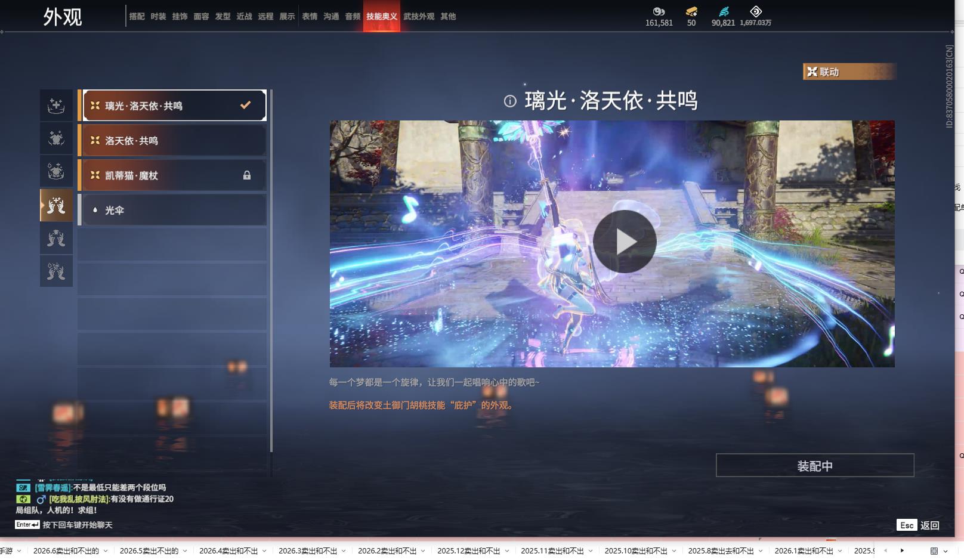This screenshot has width=964, height=560.
Task: Open the sheet list grid icon
Action: click(x=934, y=551)
